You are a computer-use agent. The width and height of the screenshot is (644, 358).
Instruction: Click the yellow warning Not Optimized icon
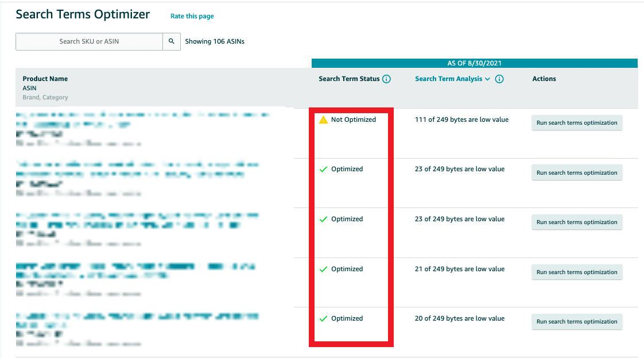[x=323, y=120]
